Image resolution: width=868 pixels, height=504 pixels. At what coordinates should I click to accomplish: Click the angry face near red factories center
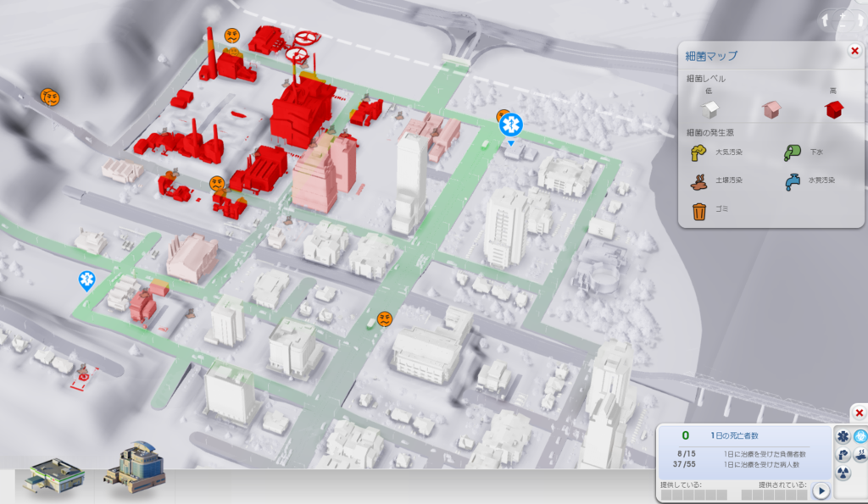tap(217, 183)
